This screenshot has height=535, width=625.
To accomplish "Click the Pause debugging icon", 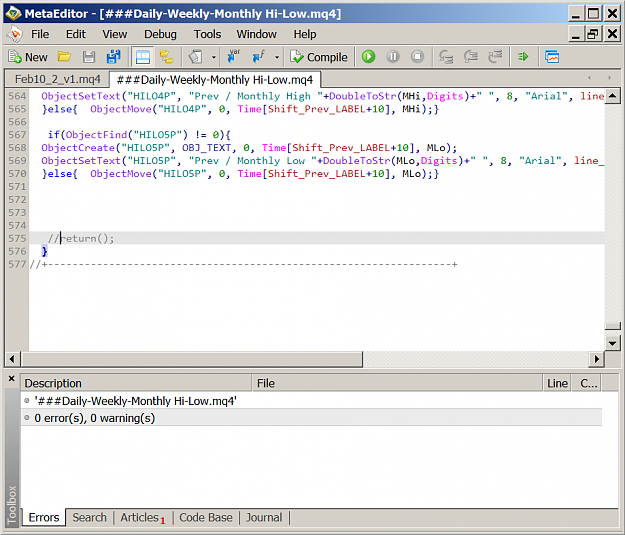I will point(393,57).
